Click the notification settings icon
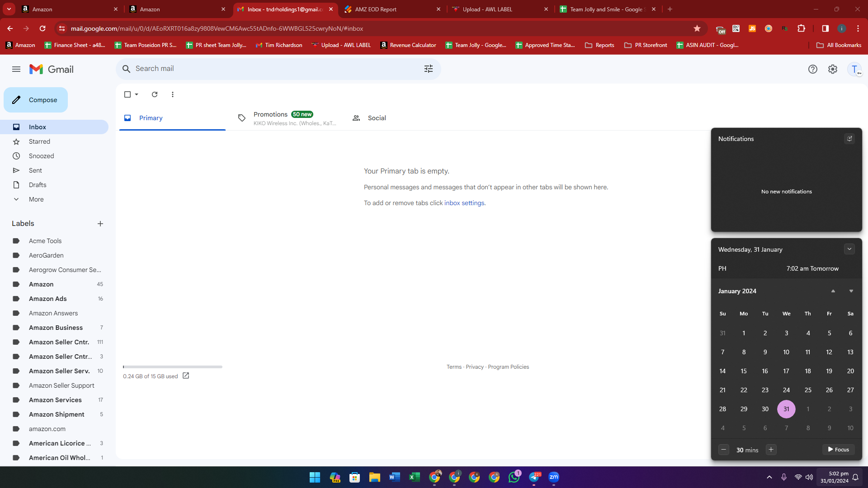 click(849, 139)
